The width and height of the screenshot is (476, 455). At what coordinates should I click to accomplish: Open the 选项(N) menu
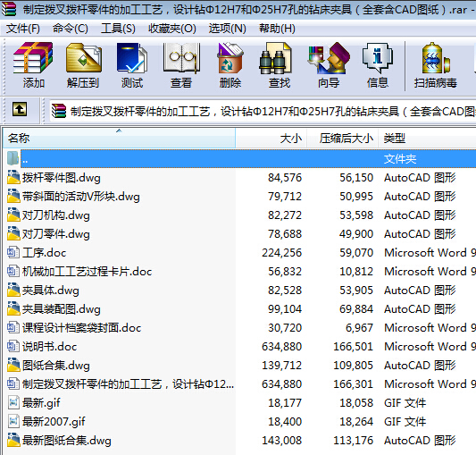(228, 29)
